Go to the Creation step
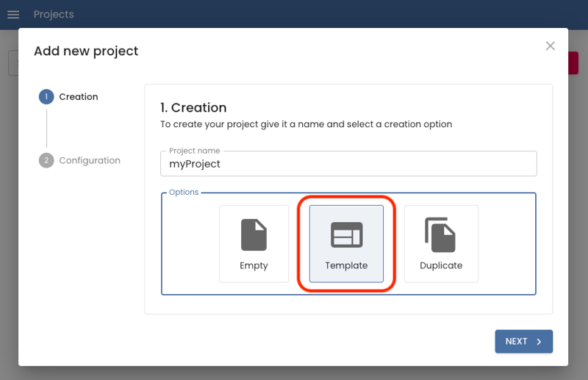The width and height of the screenshot is (588, 380). coord(79,97)
